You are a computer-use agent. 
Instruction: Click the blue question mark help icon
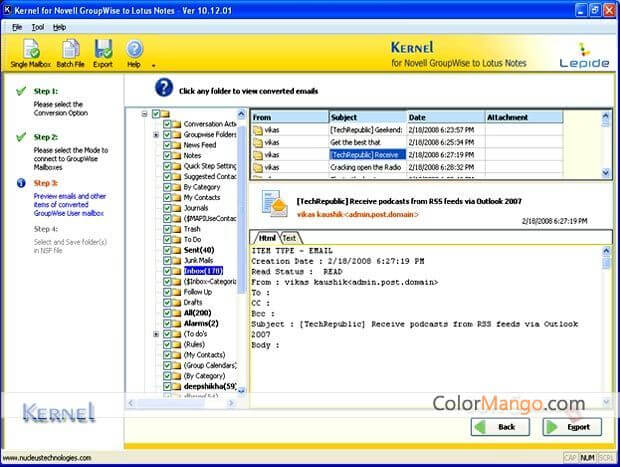point(164,88)
